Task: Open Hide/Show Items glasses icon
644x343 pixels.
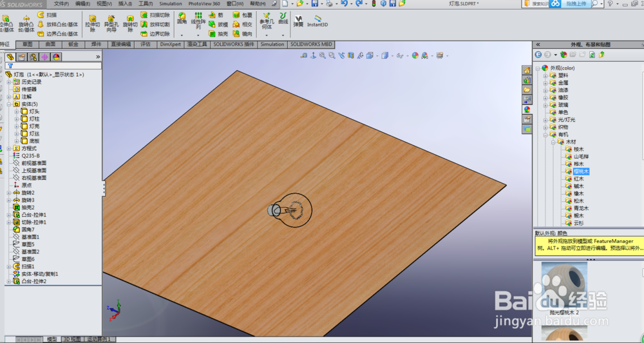Action: (x=400, y=55)
